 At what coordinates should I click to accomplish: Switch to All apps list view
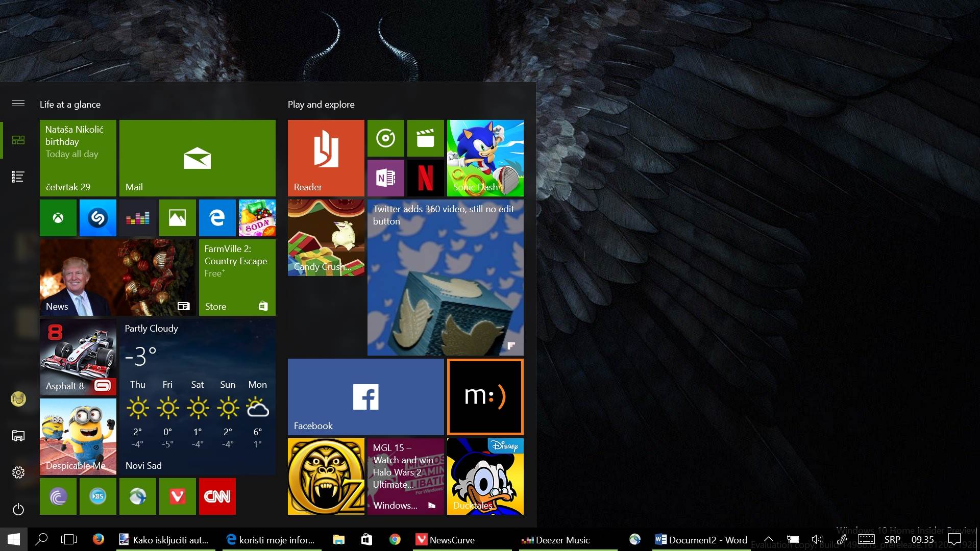click(18, 177)
